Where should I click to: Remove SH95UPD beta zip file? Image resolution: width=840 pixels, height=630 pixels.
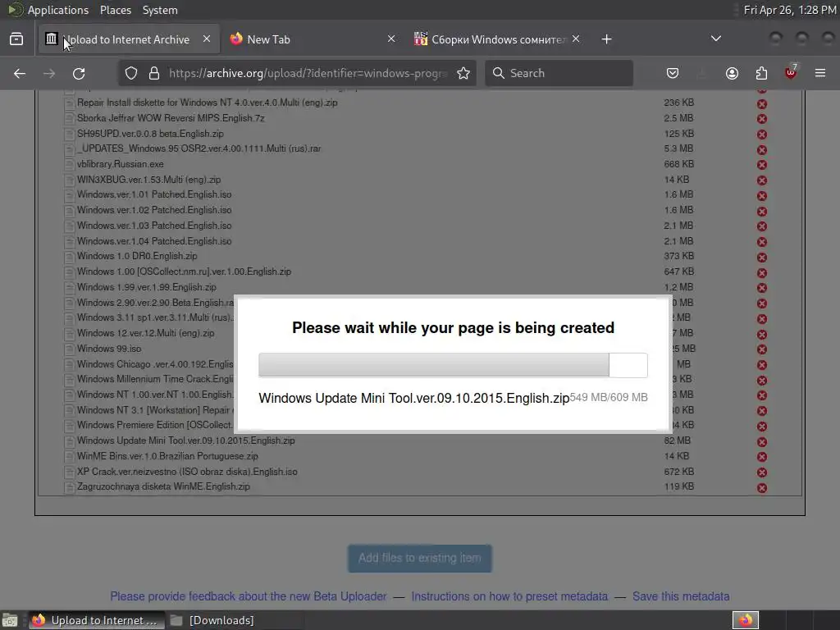tap(762, 135)
